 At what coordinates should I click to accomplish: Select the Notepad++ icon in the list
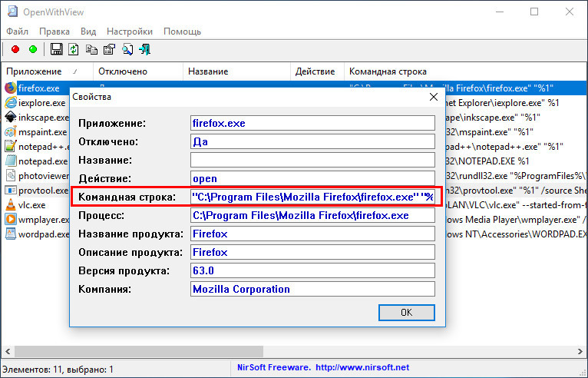tap(11, 147)
